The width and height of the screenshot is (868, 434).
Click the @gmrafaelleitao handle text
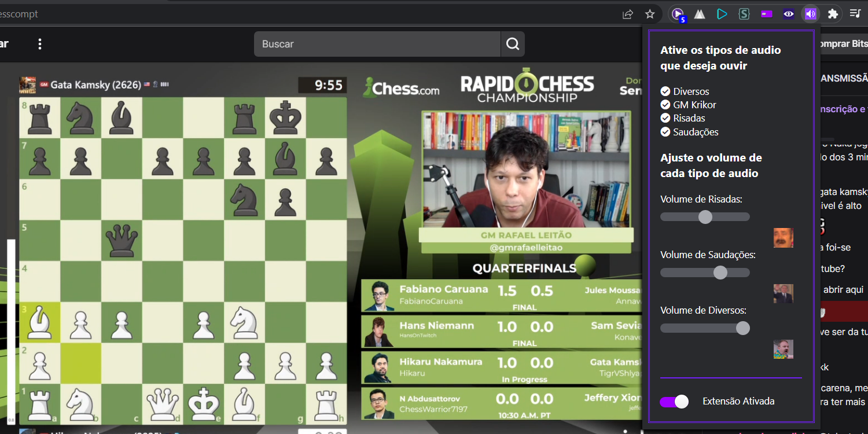pyautogui.click(x=526, y=248)
